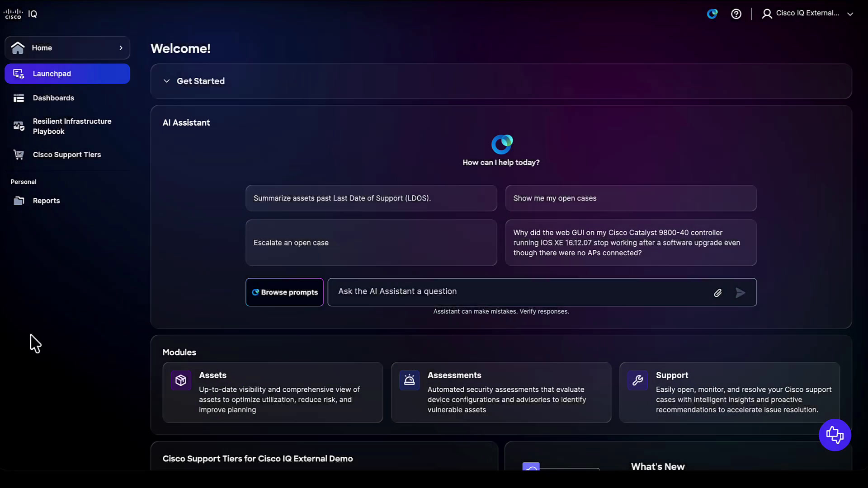Choose Summarize assets past LDOS prompt
868x488 pixels.
point(371,198)
